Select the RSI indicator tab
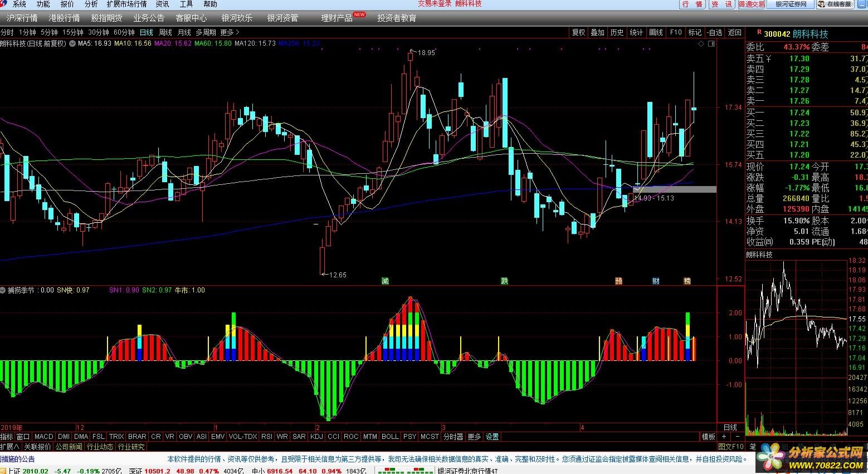The image size is (868, 474). 266,437
